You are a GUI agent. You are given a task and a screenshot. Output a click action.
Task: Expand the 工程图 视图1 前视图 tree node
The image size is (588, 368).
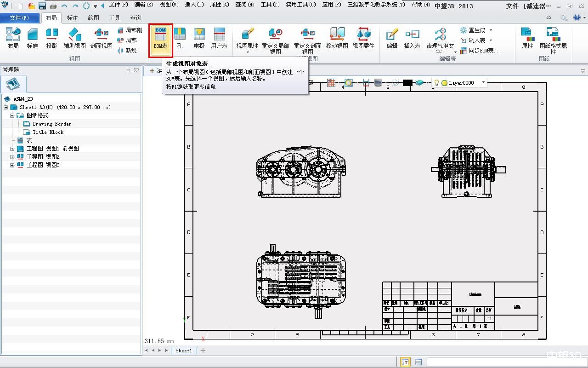[x=12, y=149]
